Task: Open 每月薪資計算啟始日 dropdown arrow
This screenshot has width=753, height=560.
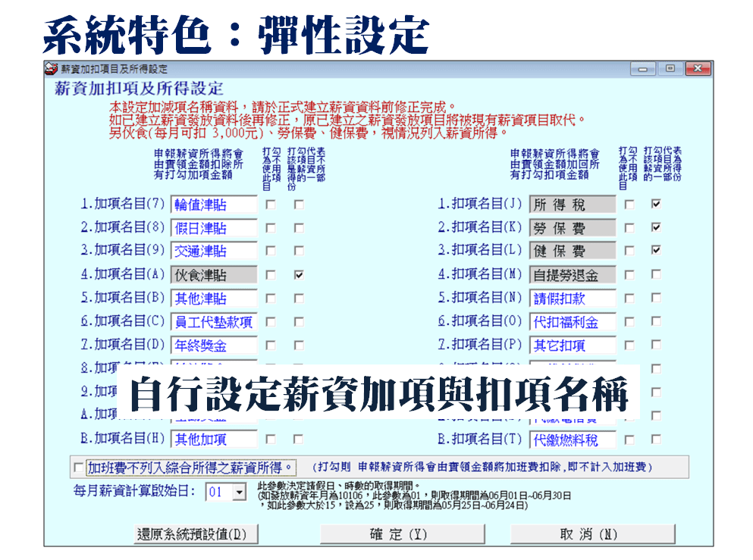Action: coord(239,492)
